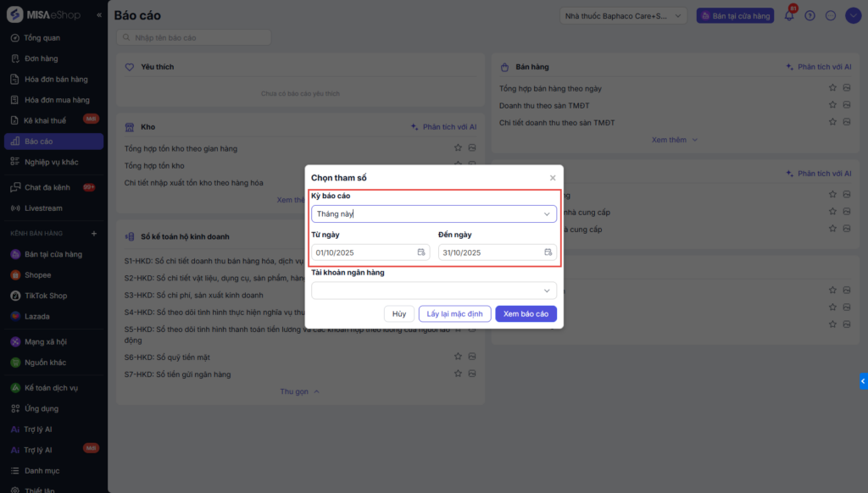Go to Tổng quan in the sidebar
The image size is (868, 493).
(42, 38)
